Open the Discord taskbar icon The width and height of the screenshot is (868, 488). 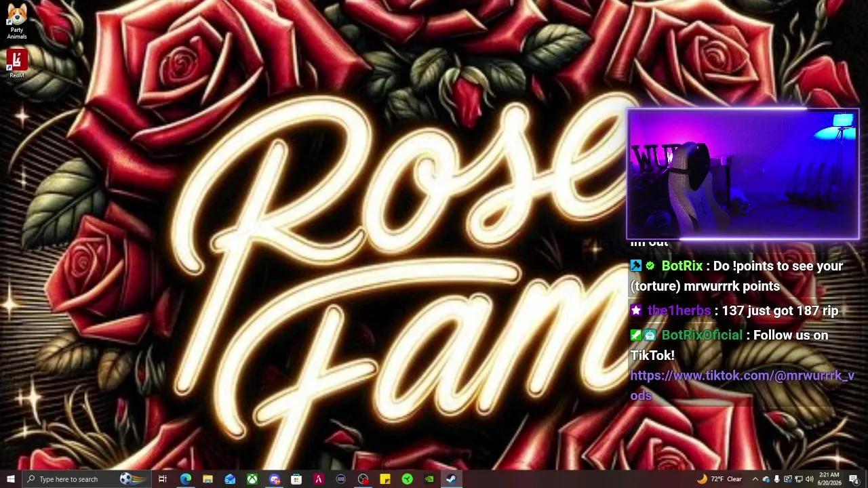click(x=274, y=479)
